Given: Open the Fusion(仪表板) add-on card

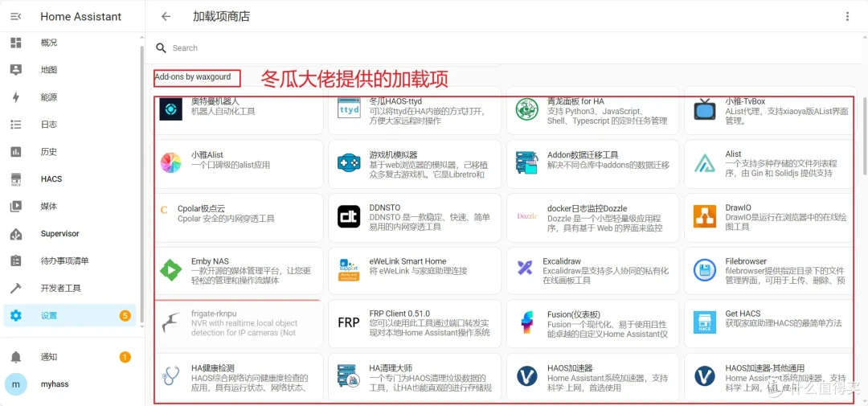Looking at the screenshot, I should tap(592, 322).
